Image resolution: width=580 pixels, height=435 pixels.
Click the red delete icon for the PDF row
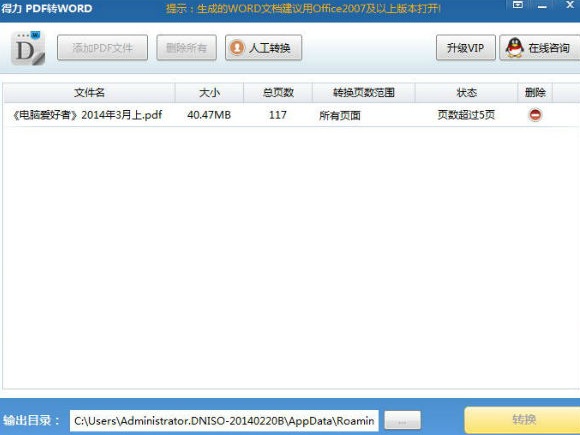pyautogui.click(x=535, y=115)
